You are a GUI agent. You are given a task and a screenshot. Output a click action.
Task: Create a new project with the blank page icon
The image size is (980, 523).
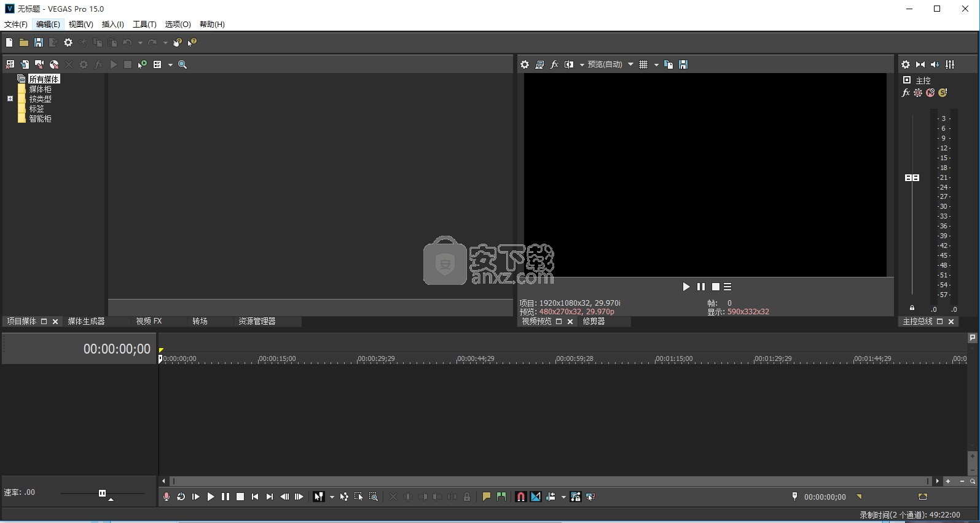[9, 42]
